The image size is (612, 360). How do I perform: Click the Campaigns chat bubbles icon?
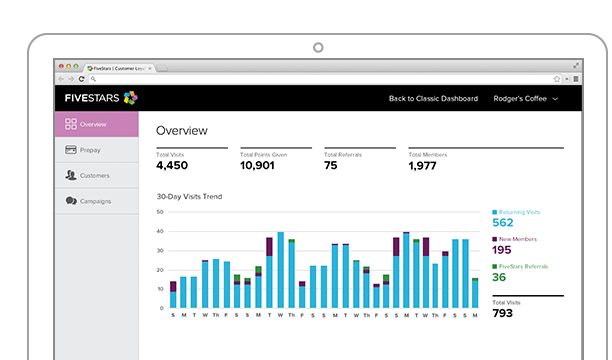(x=71, y=201)
